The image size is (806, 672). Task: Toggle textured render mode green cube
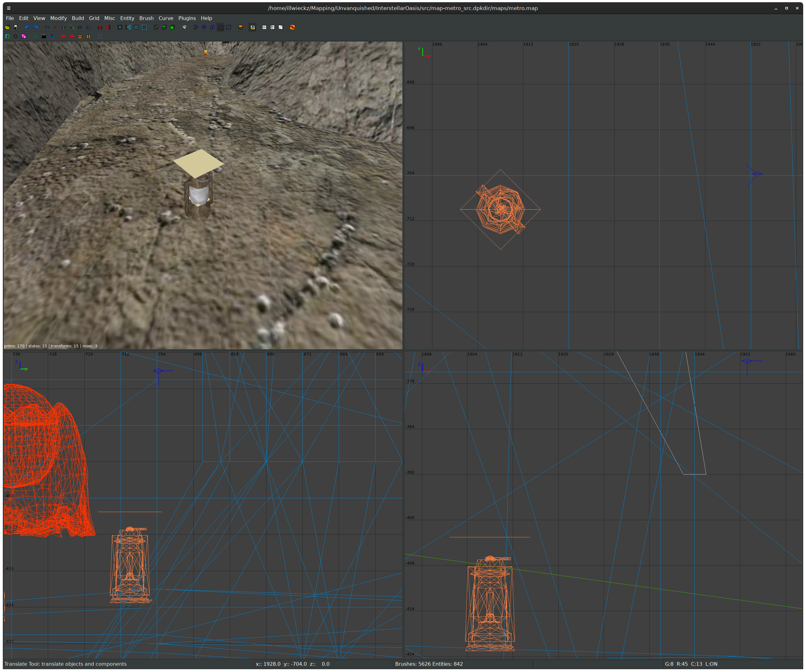[x=172, y=27]
